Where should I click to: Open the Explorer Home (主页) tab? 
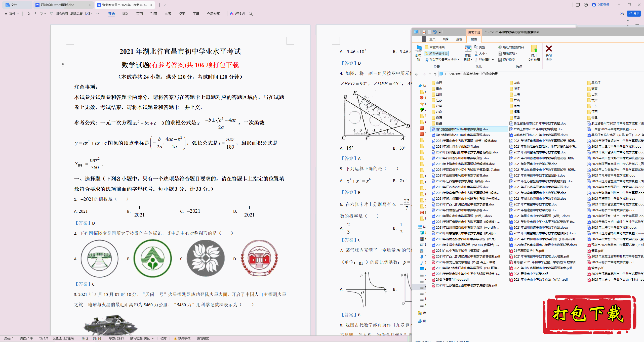(x=432, y=39)
